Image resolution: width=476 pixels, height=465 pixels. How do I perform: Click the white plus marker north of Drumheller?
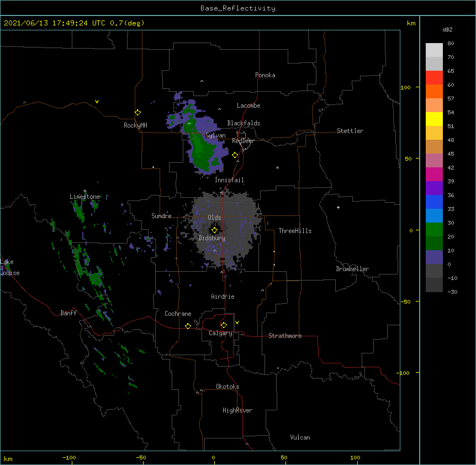click(x=338, y=207)
